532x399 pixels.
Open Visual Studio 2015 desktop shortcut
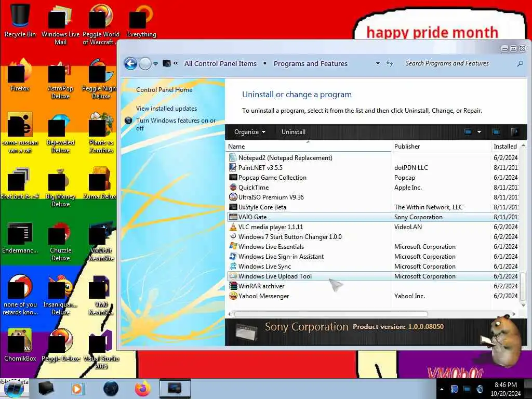[101, 349]
